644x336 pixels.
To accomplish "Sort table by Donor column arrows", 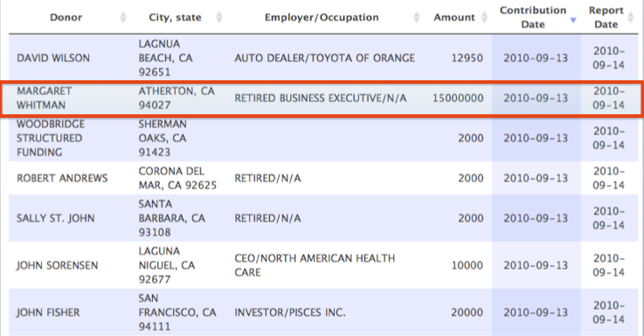I will (x=123, y=17).
